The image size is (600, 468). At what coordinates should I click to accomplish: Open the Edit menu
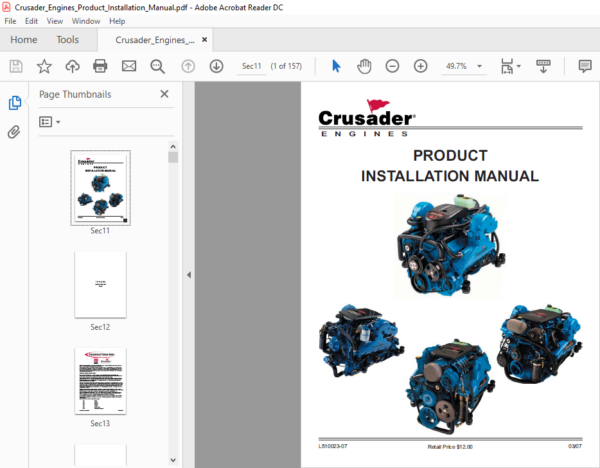[x=31, y=21]
